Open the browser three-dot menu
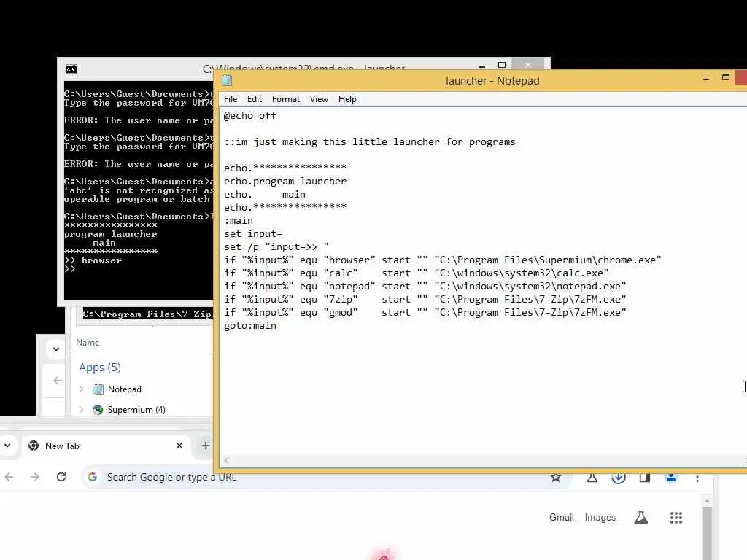This screenshot has width=747, height=560. tap(697, 478)
